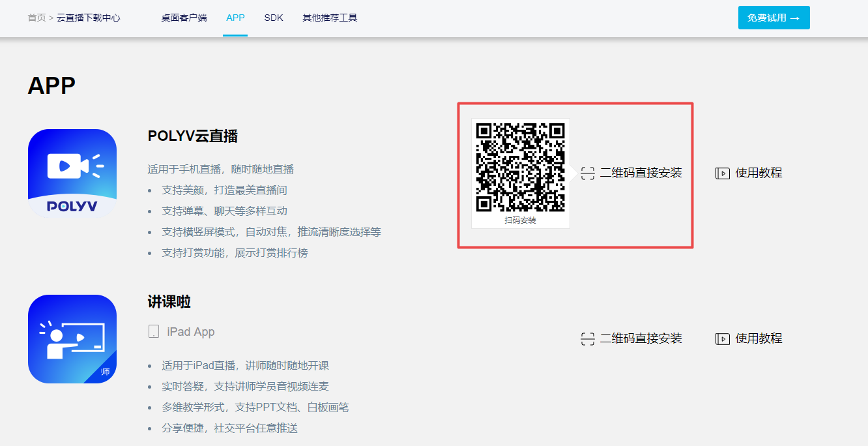Click tutorial play icon in 讲课啦 row

(722, 339)
